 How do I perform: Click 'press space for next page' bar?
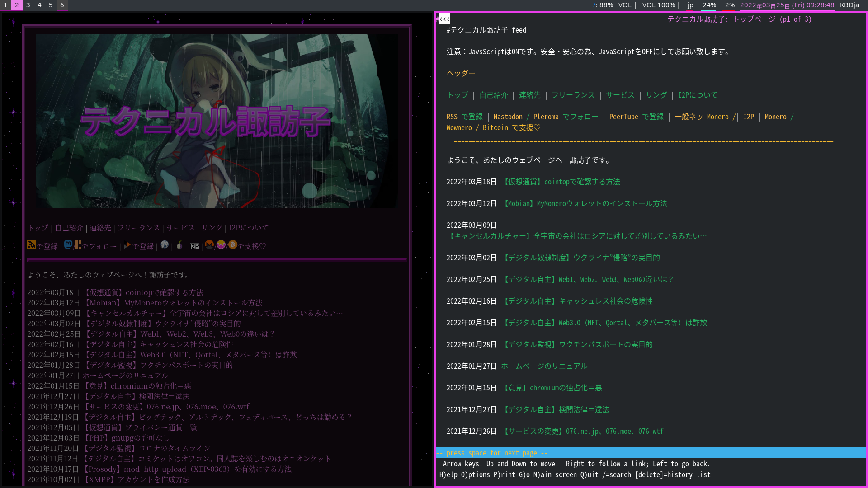[651, 453]
